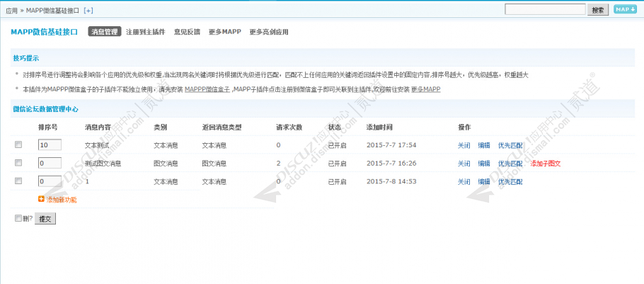Image resolution: width=644 pixels, height=284 pixels.
Task: Click the [+] add shortcut next to breadcrumb
Action: coord(88,11)
